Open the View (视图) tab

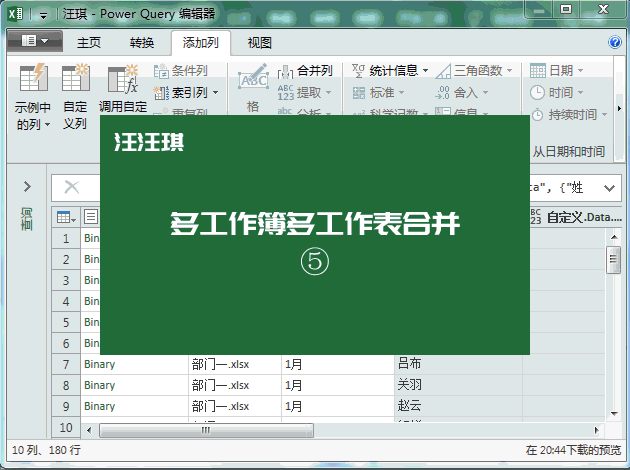[x=260, y=43]
